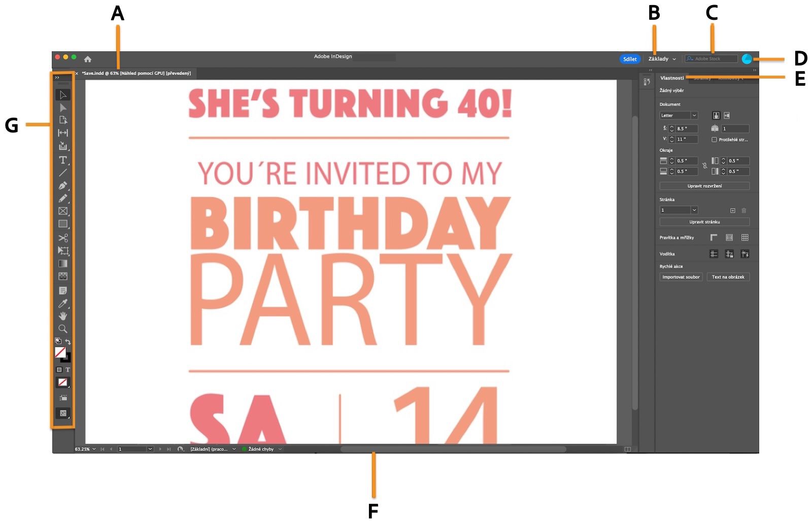Click the swap fill and stroke arrow
This screenshot has height=524, width=812.
click(x=68, y=341)
